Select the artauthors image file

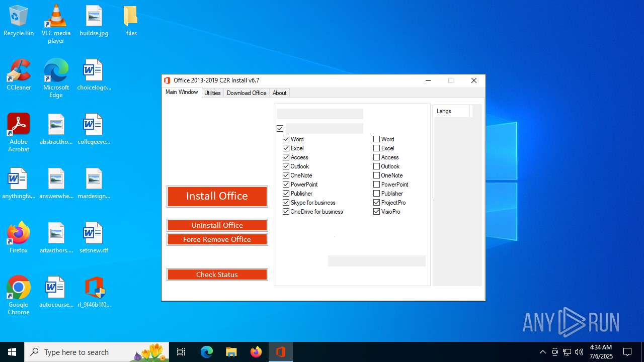pyautogui.click(x=56, y=238)
